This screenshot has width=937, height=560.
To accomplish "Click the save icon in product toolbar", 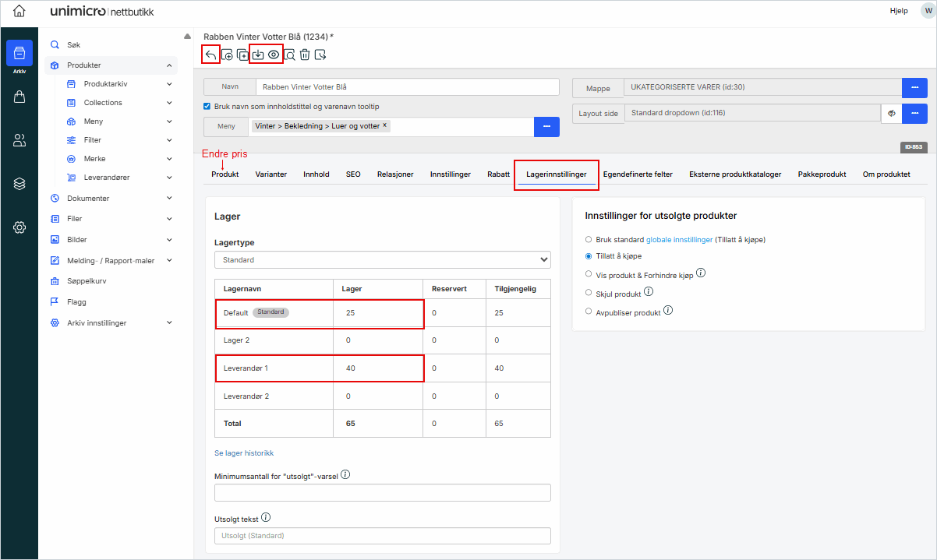I will tap(258, 55).
